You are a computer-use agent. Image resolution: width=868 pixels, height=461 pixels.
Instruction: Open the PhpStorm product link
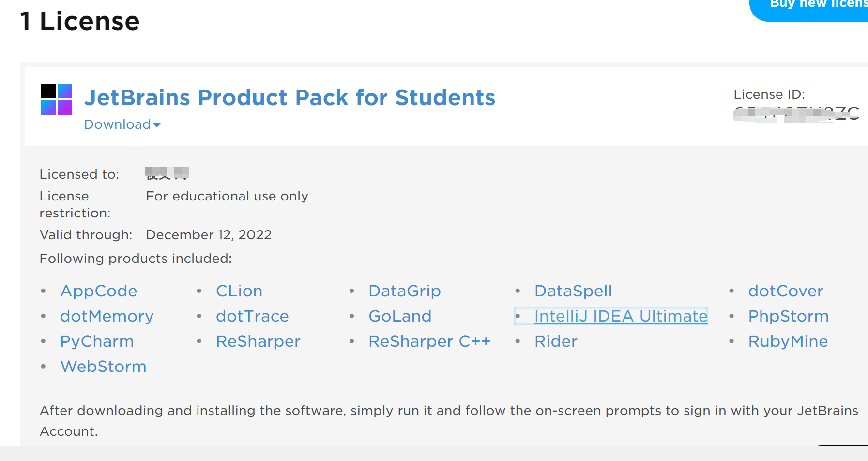point(789,316)
